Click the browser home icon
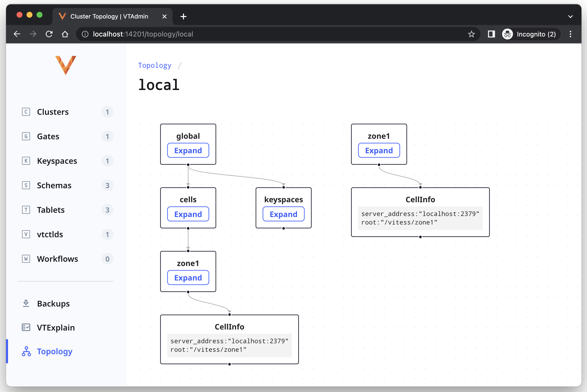The height and width of the screenshot is (392, 587). [x=65, y=34]
